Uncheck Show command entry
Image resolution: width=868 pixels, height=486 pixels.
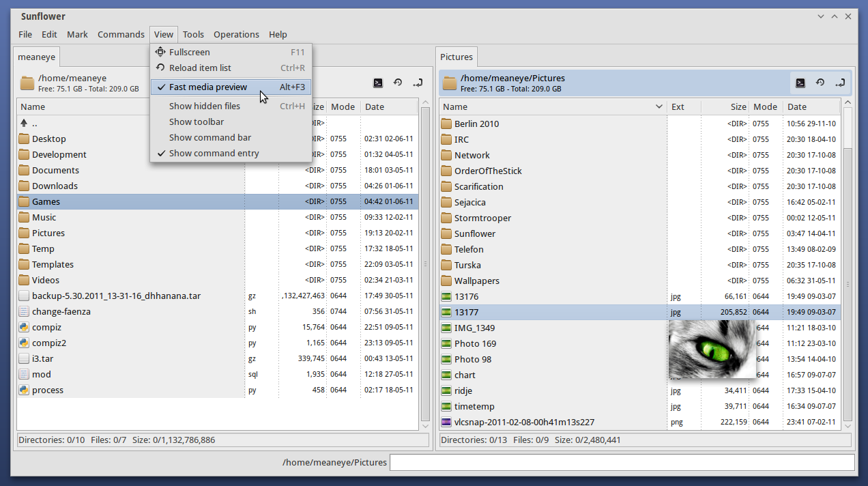coord(214,154)
